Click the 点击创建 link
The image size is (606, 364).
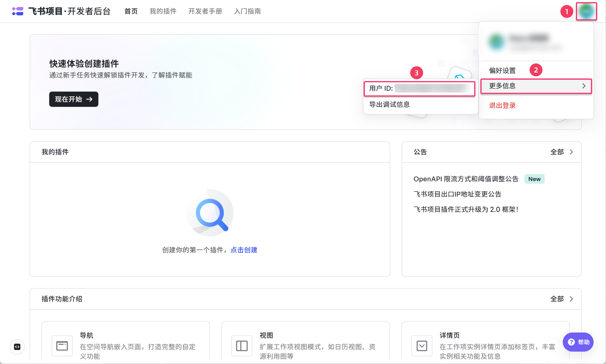(x=244, y=250)
